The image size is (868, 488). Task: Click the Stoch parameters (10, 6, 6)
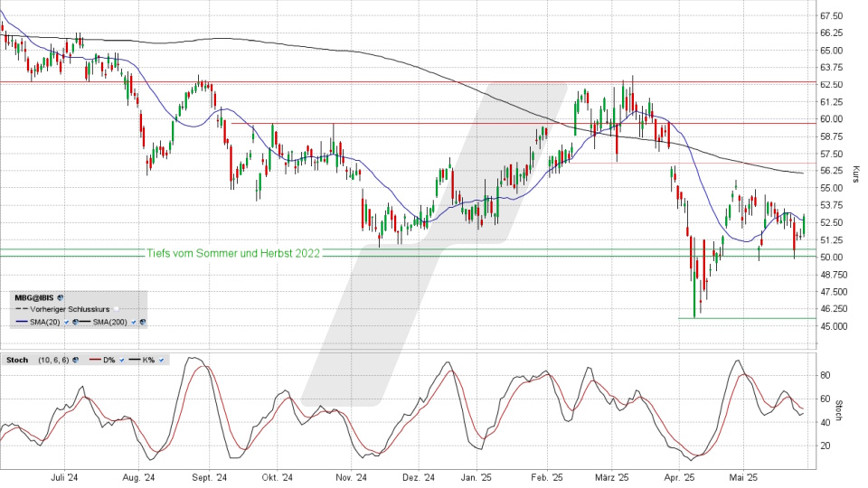(x=54, y=361)
